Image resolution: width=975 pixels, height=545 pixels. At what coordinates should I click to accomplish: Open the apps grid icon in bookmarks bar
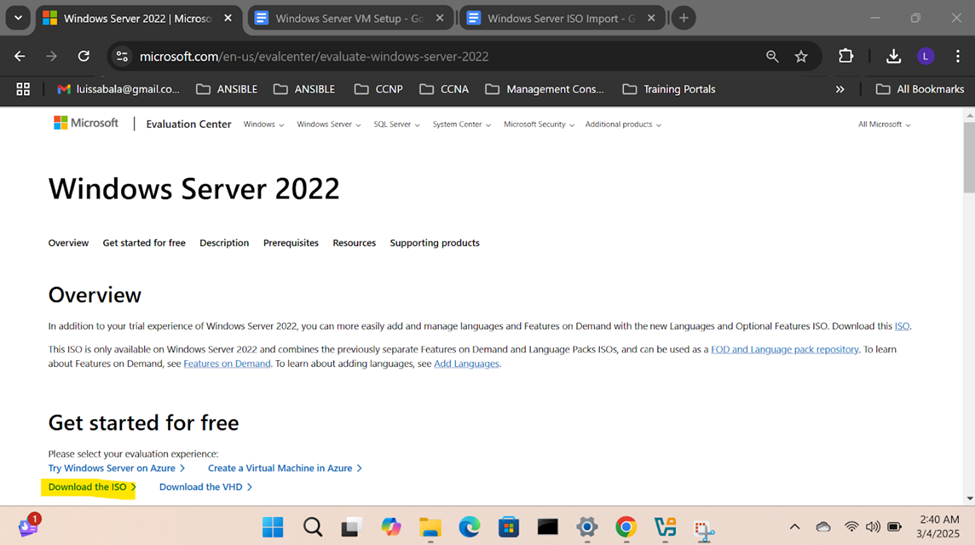coord(23,90)
